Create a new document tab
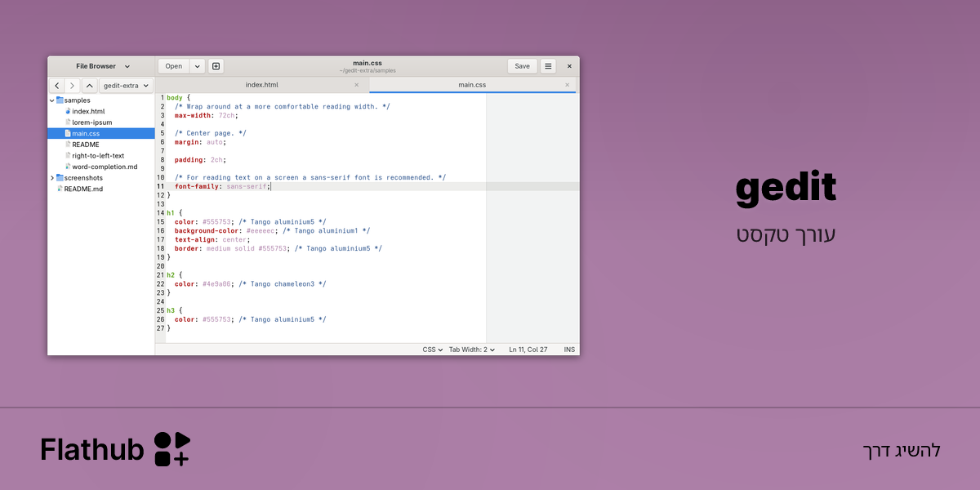 pyautogui.click(x=216, y=66)
